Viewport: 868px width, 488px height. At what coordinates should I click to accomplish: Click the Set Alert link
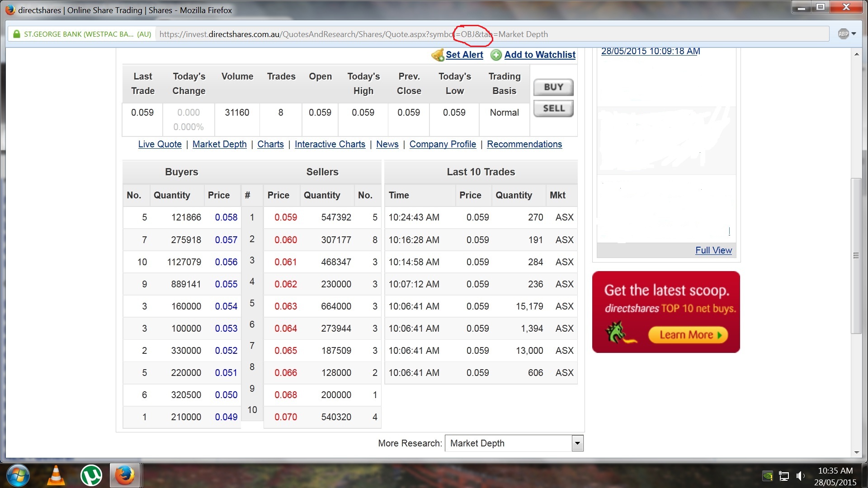(x=464, y=55)
